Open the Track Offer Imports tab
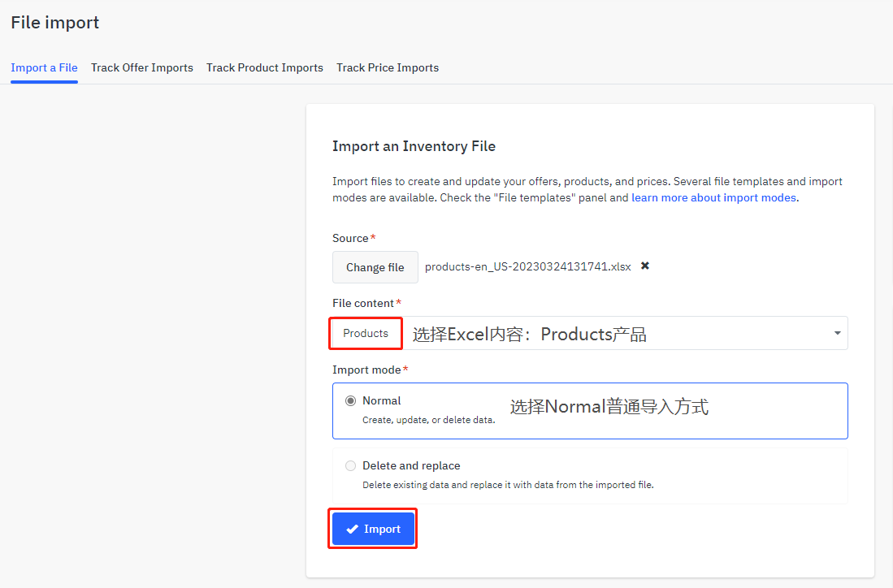The height and width of the screenshot is (588, 893). click(x=142, y=67)
